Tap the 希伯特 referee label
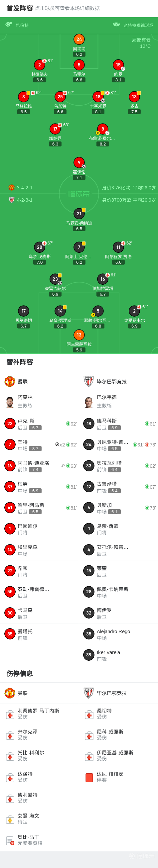Screen dimensions: 158x868 click(22, 25)
